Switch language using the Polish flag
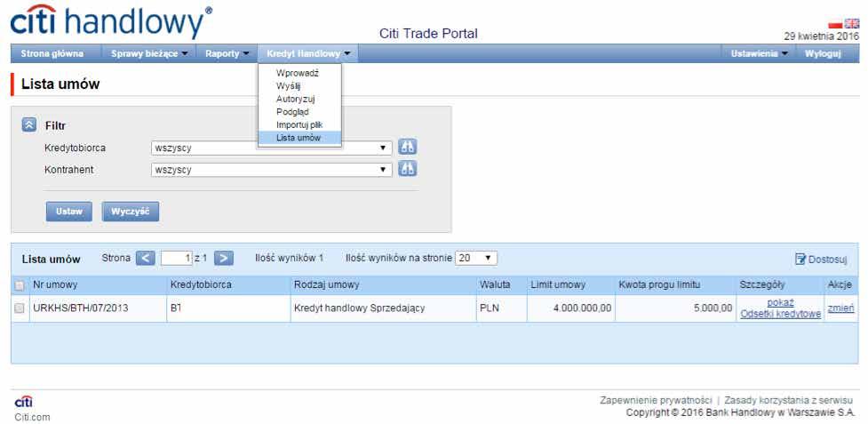Viewport: 868px width, 424px height. (x=835, y=24)
